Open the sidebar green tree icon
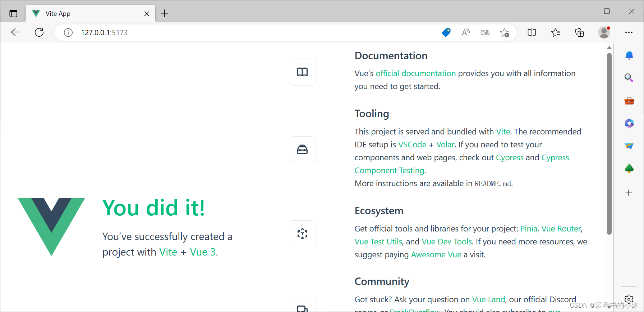This screenshot has width=644, height=312. pyautogui.click(x=629, y=168)
